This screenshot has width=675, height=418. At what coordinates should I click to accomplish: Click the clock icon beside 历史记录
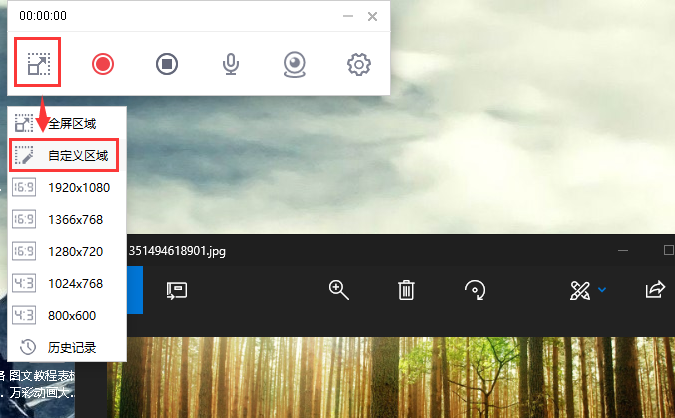28,347
